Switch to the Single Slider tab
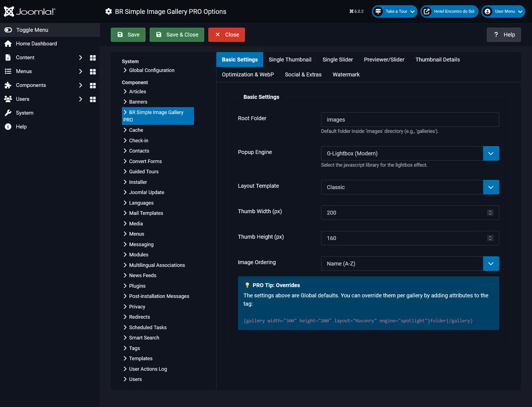 [337, 60]
